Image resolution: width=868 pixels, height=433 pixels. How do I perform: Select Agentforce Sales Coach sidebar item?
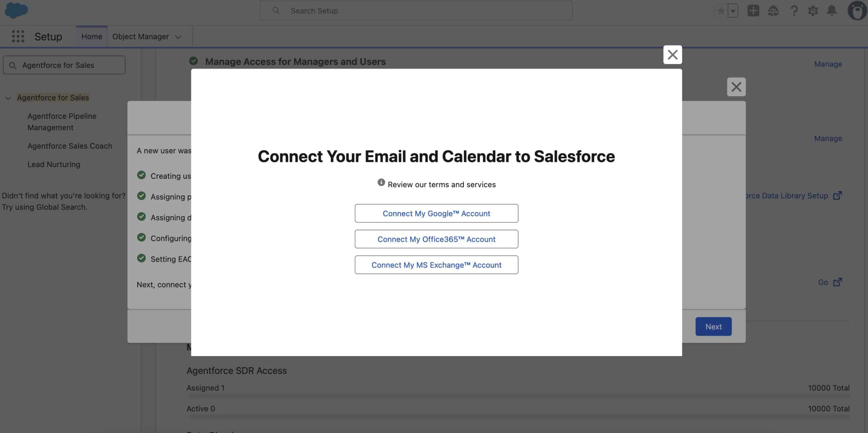[x=70, y=146]
